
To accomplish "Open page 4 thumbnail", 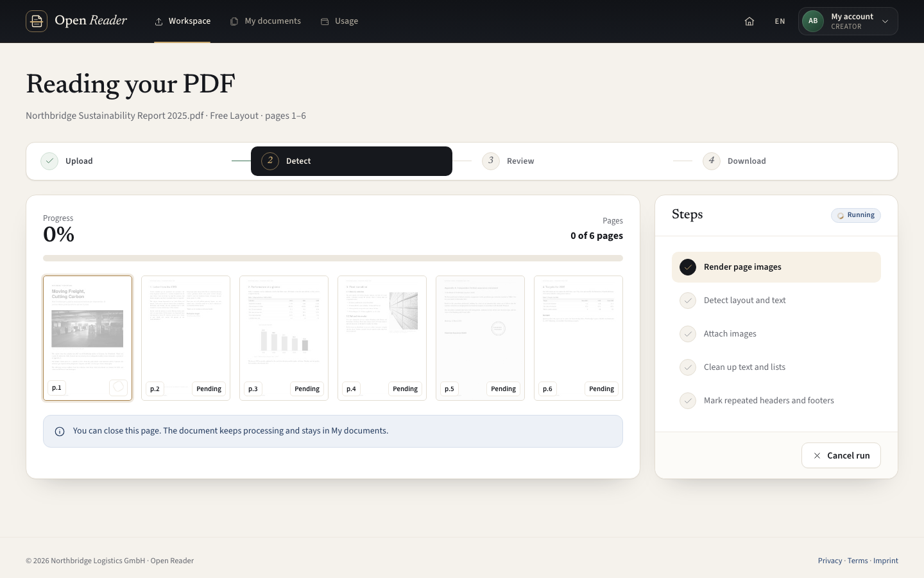I will coord(382,338).
